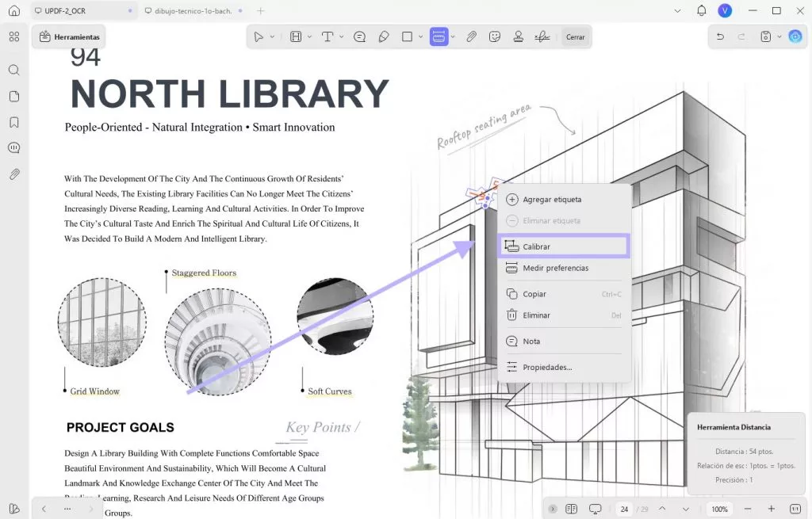The height and width of the screenshot is (519, 812).
Task: Open the bookmarks panel in left sidebar
Action: pos(13,123)
